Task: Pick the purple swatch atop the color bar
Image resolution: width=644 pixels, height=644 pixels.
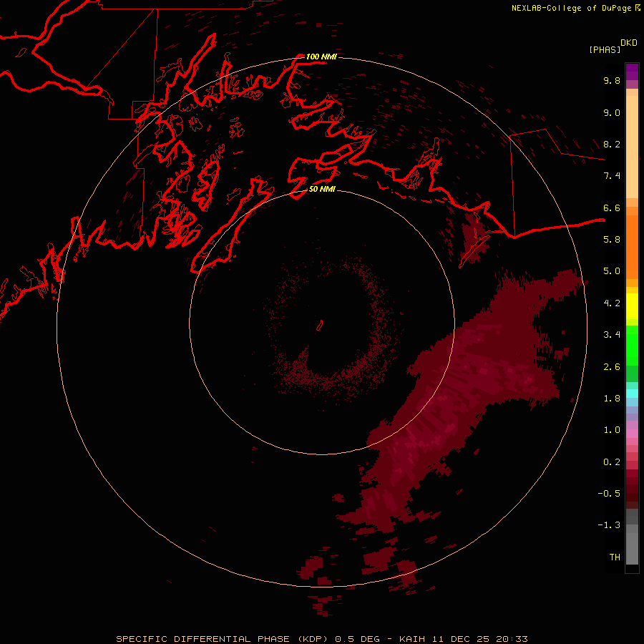Action: (632, 72)
